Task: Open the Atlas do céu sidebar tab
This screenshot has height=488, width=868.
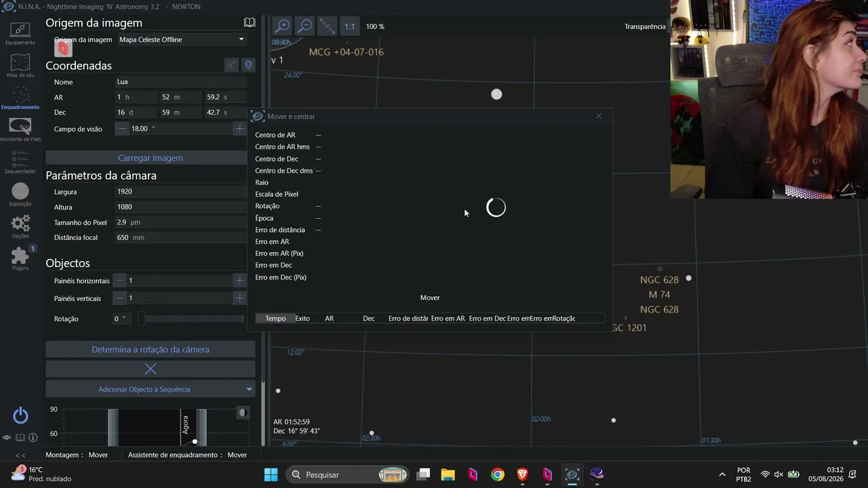Action: point(20,66)
